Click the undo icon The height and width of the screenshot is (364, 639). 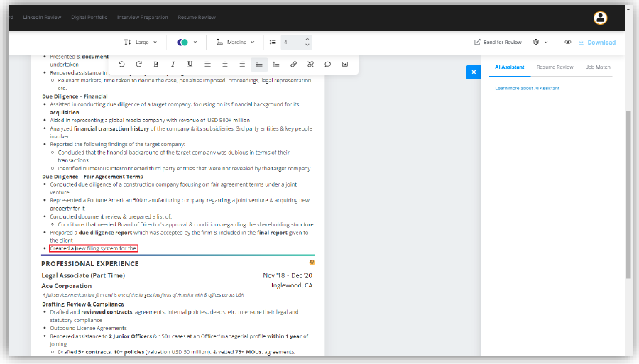coord(121,64)
